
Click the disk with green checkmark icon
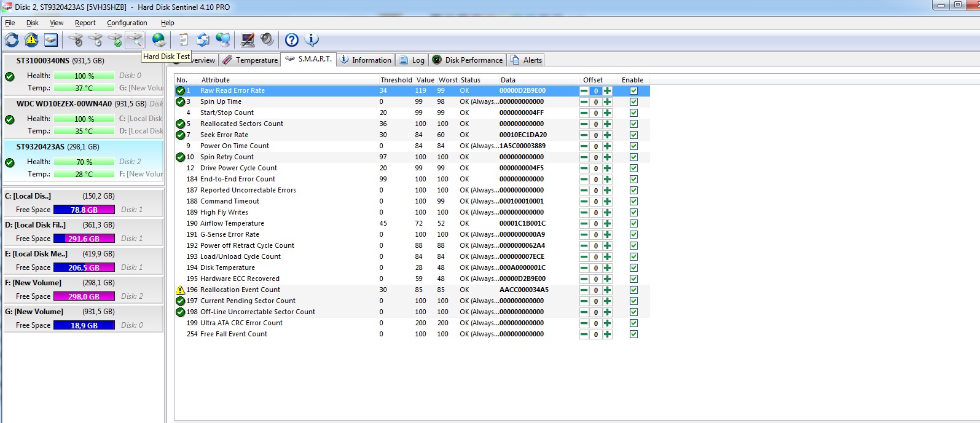click(115, 40)
